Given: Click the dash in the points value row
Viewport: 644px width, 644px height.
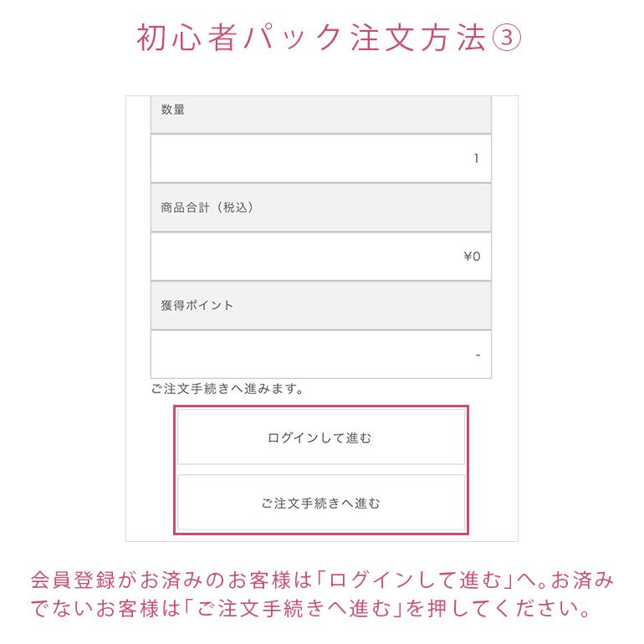Looking at the screenshot, I should (x=478, y=355).
